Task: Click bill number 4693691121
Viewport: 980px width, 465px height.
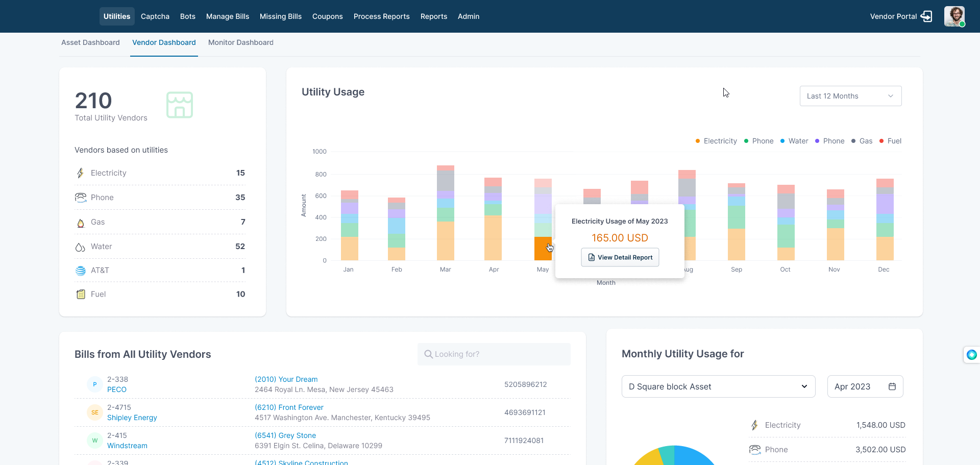Action: (x=525, y=412)
